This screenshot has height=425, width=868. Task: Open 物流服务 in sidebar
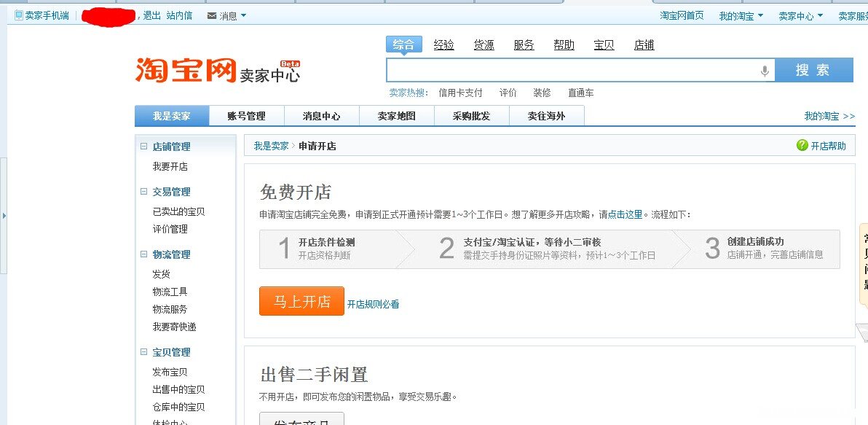point(170,309)
